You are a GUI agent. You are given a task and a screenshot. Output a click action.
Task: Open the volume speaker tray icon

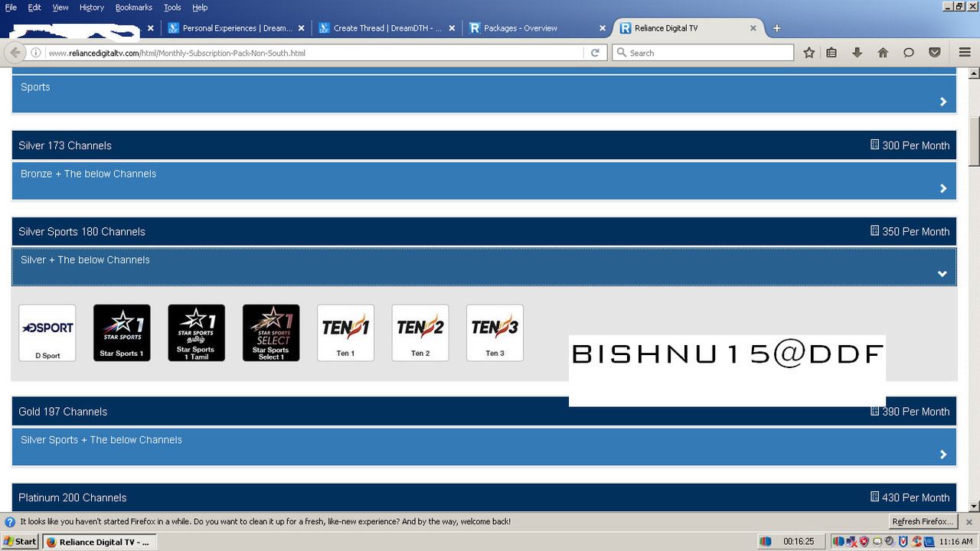[x=890, y=541]
